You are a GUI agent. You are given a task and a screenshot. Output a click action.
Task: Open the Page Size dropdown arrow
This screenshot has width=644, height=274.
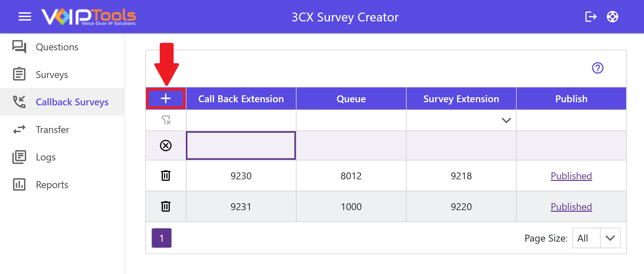pos(610,238)
